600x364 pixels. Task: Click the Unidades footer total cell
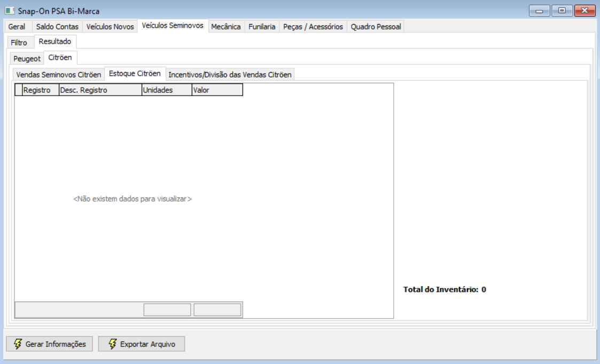pos(167,310)
